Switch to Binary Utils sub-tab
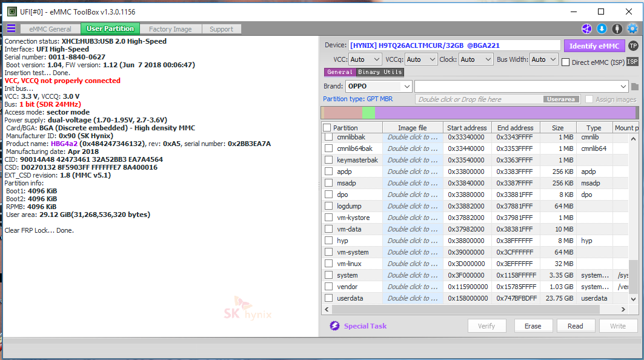 379,72
